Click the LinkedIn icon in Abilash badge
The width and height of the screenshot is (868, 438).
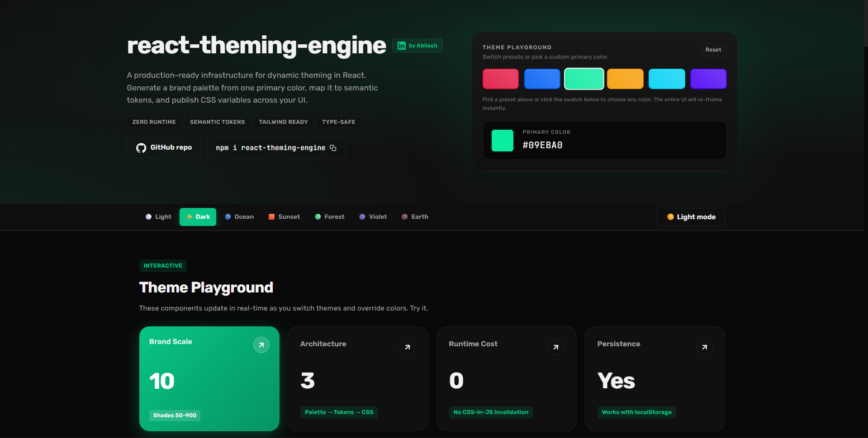tap(401, 45)
